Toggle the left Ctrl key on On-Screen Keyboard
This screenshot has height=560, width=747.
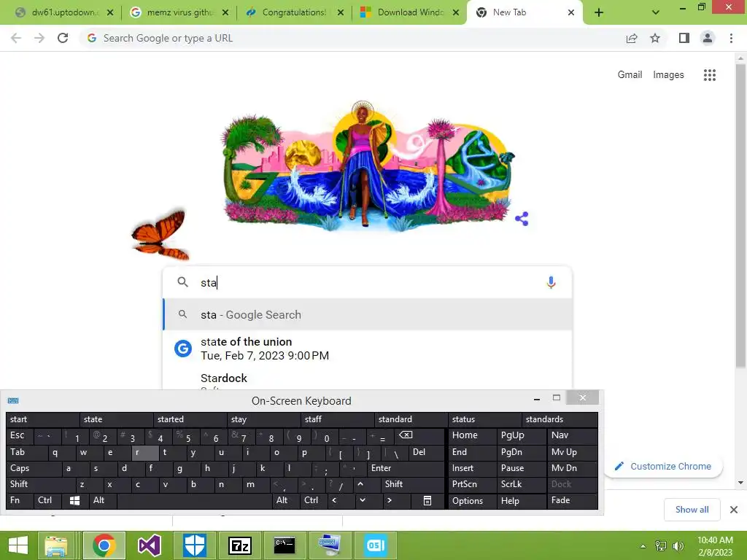pos(47,500)
